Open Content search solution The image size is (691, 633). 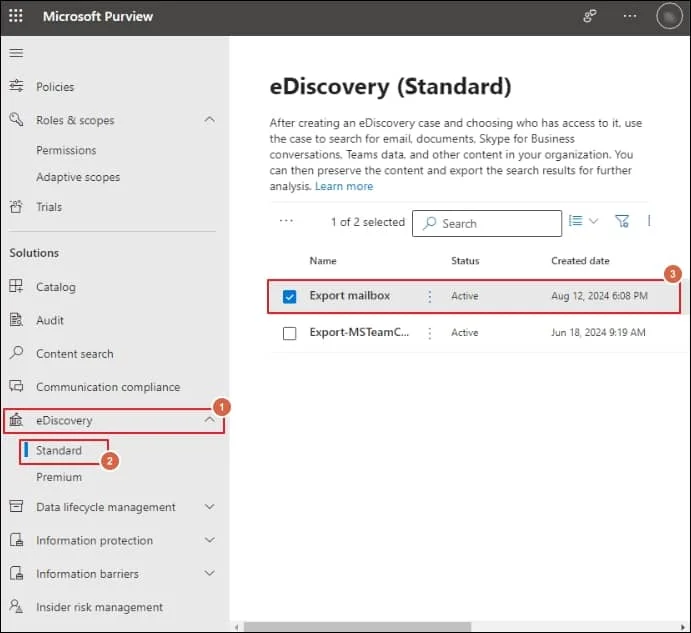74,354
